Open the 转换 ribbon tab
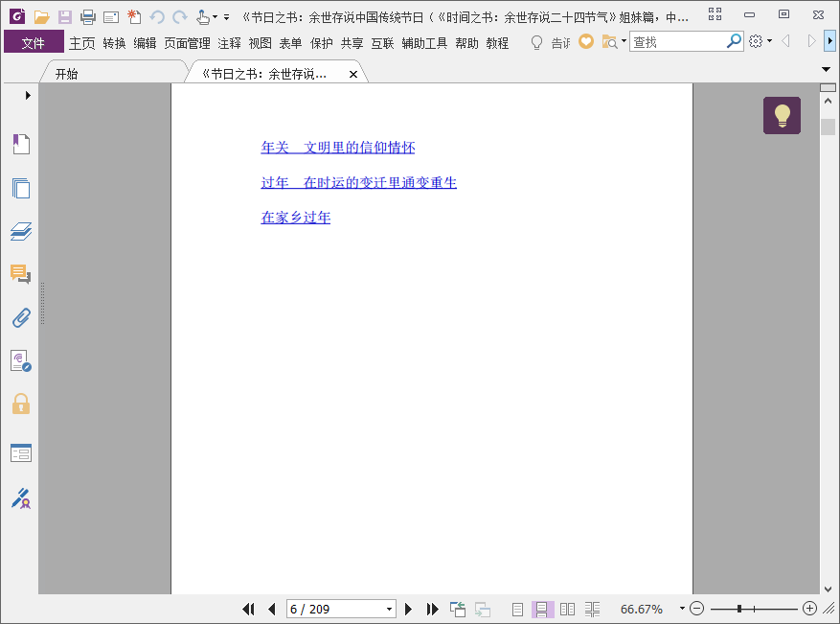Viewport: 840px width, 624px height. 114,43
